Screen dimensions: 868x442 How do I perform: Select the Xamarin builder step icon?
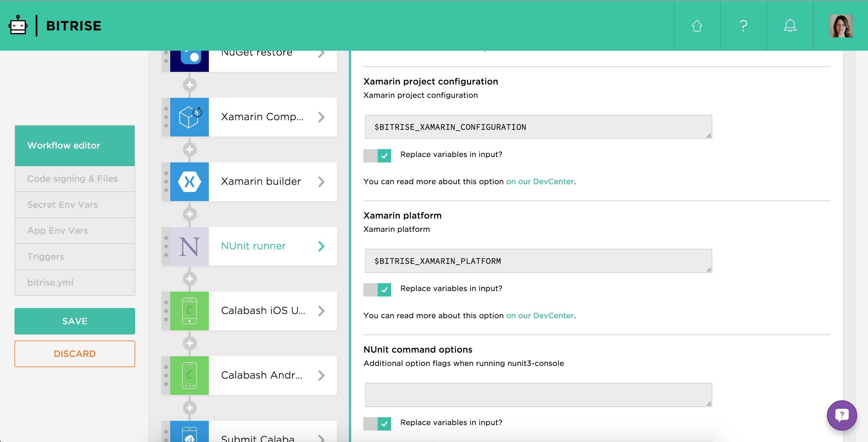[x=189, y=182]
